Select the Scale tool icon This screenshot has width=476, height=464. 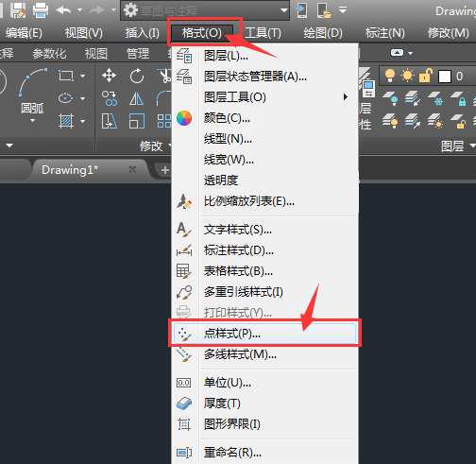(x=137, y=121)
